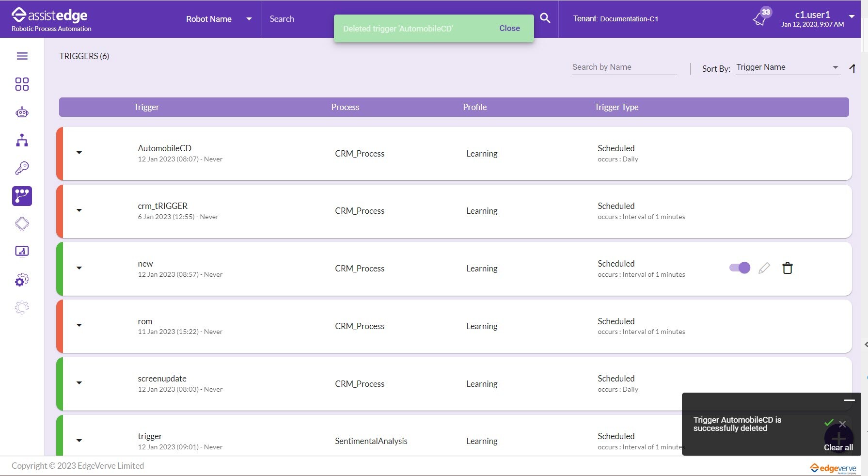Image resolution: width=868 pixels, height=476 pixels.
Task: Click the notification bell icon
Action: tap(759, 19)
